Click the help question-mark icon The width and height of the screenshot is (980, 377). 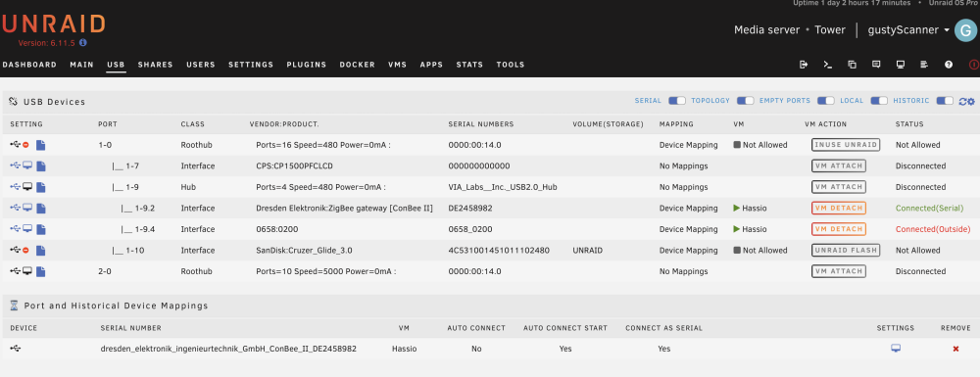pyautogui.click(x=949, y=65)
